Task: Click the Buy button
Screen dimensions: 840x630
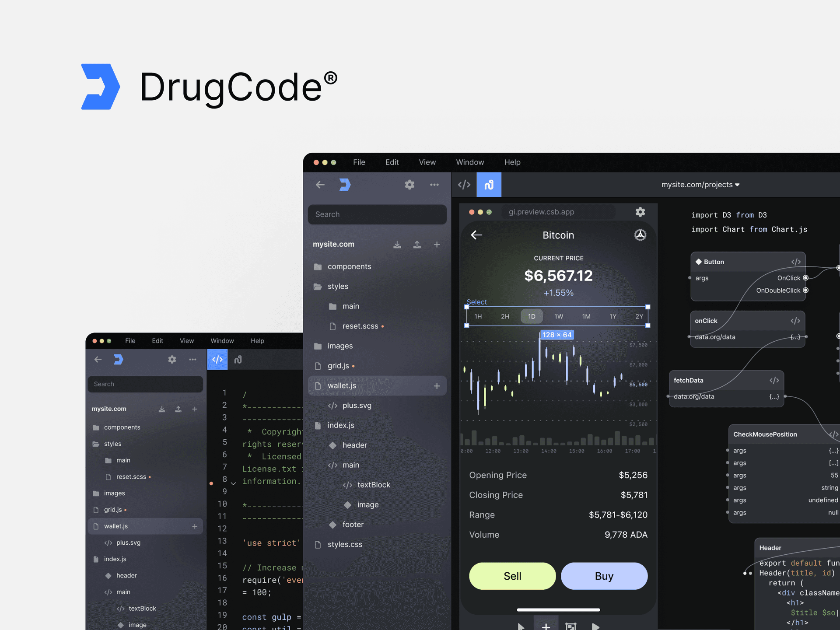Action: pos(604,576)
